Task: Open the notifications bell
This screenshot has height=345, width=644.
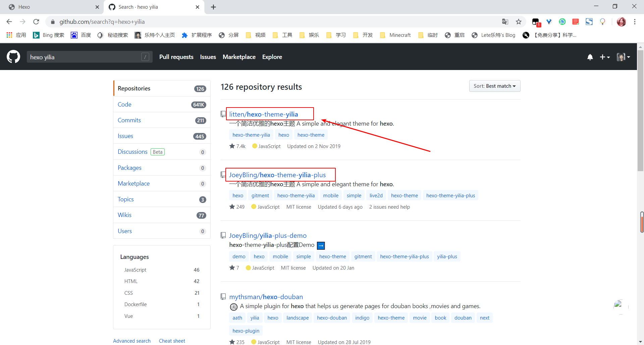Action: pyautogui.click(x=590, y=57)
